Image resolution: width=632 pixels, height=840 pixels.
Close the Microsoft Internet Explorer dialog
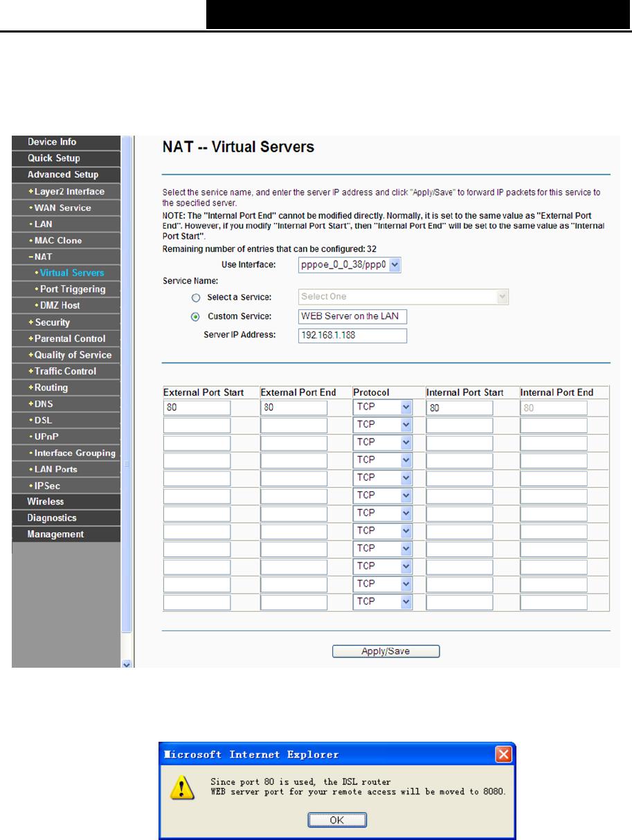[x=504, y=754]
